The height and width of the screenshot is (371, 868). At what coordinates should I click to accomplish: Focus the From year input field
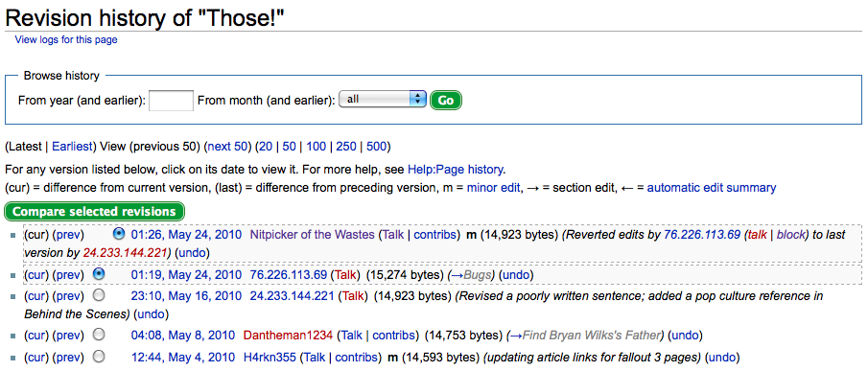click(x=172, y=101)
